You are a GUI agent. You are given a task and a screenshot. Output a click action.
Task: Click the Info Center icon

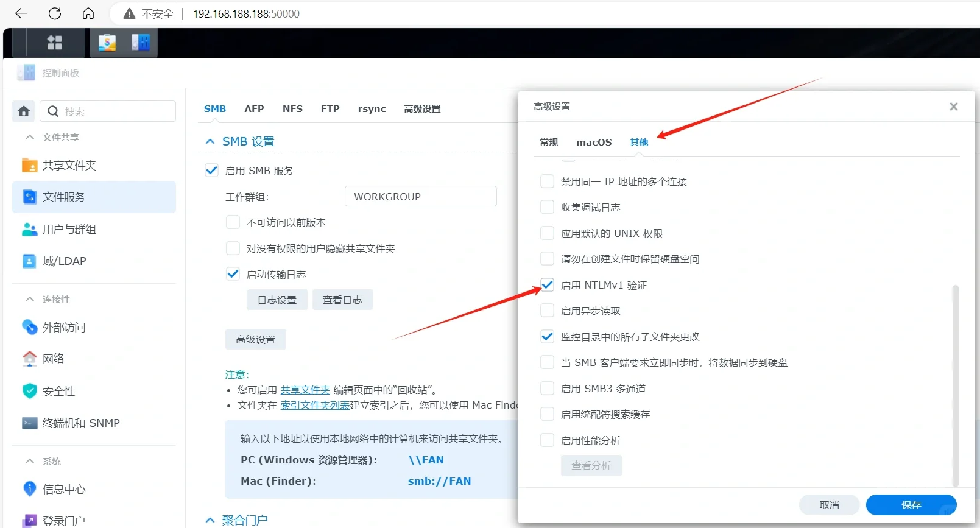(x=29, y=488)
